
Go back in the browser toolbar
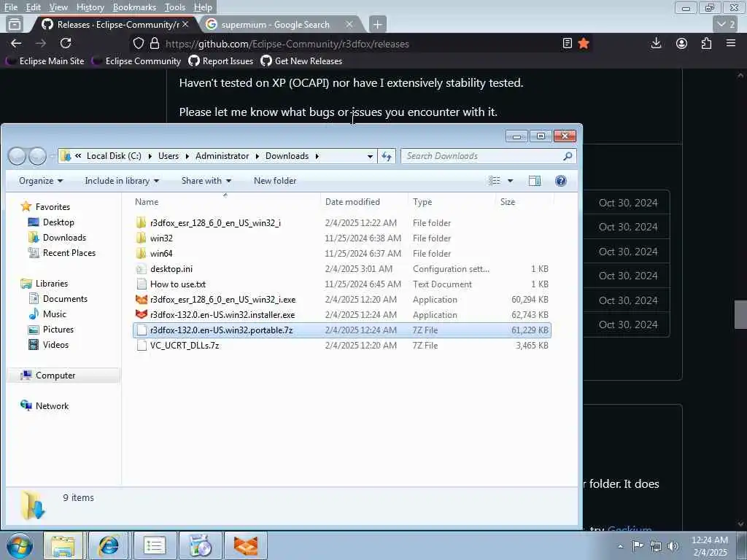(16, 43)
